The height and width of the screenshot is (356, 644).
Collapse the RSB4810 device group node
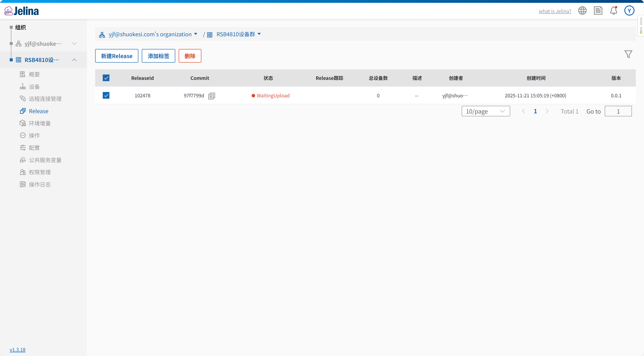74,60
